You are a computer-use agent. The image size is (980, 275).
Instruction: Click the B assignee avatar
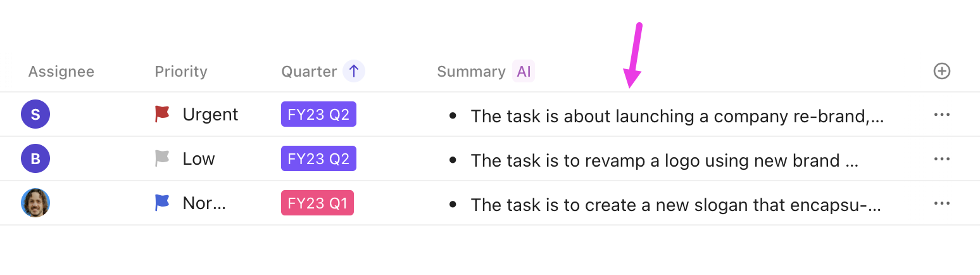35,159
